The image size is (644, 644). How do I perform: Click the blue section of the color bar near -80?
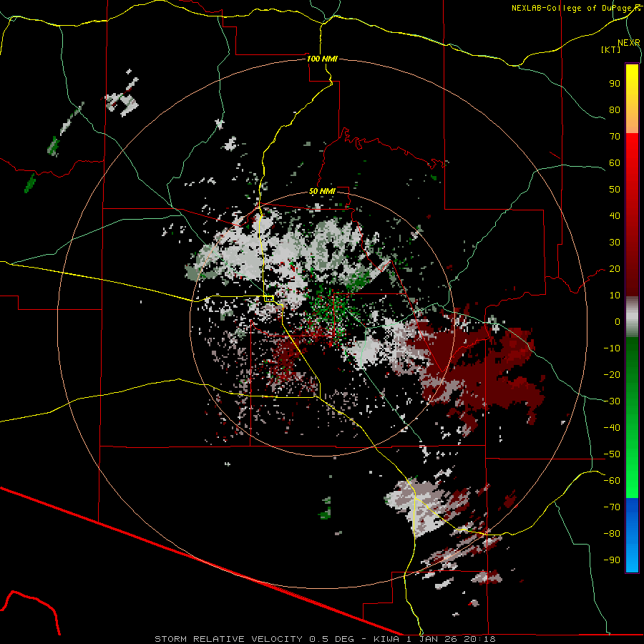pyautogui.click(x=632, y=534)
